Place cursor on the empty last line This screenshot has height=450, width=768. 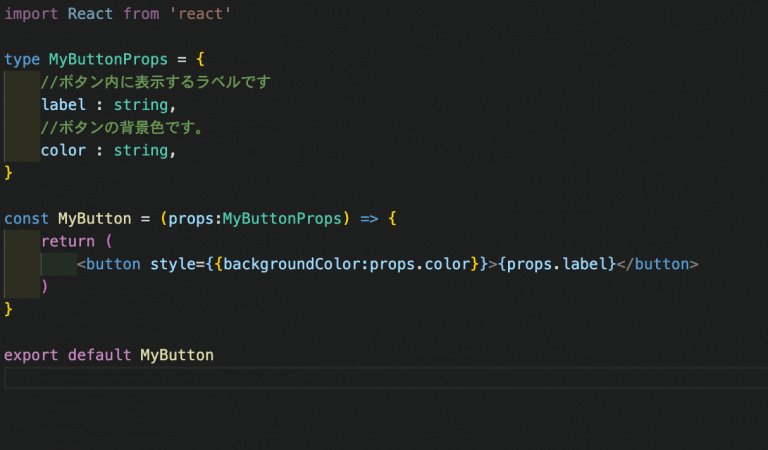pyautogui.click(x=380, y=378)
